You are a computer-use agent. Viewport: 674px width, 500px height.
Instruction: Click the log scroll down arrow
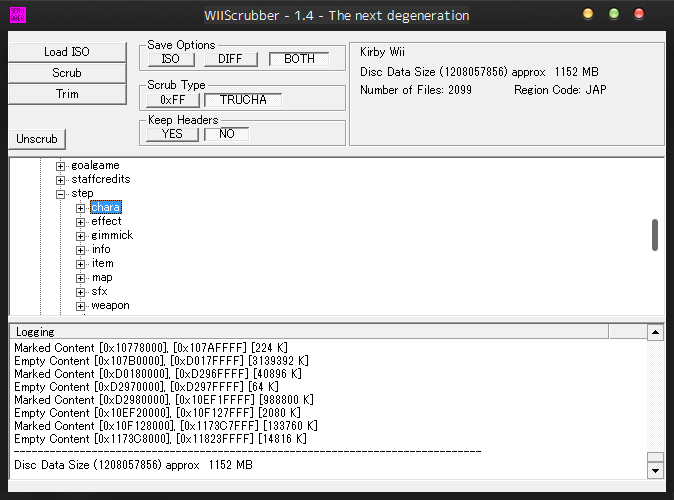(x=655, y=471)
